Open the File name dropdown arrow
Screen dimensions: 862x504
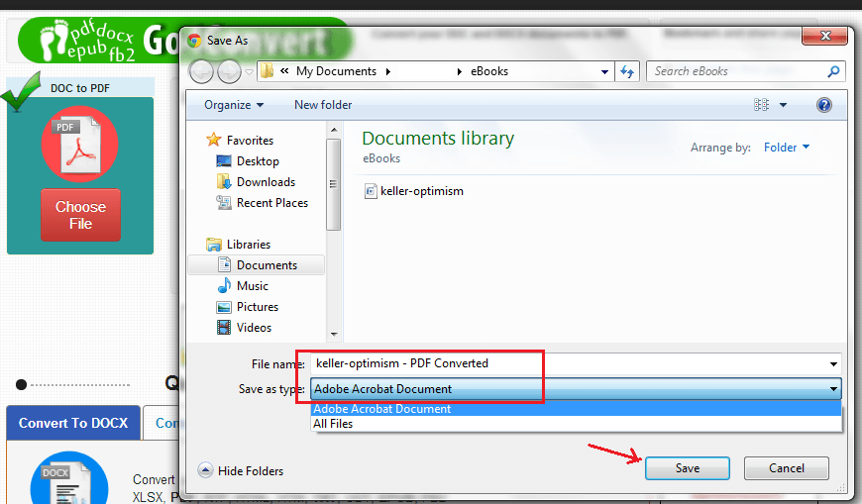pos(833,363)
